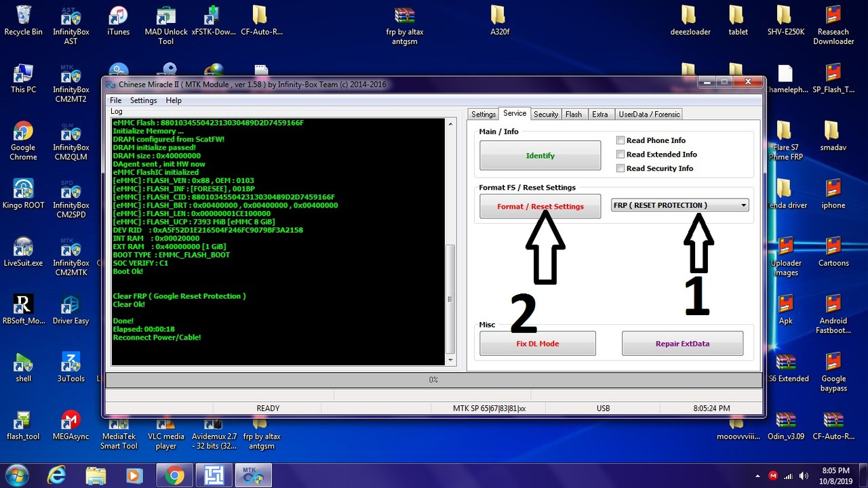Select the Service tab
Viewport: 868px width, 488px height.
click(x=515, y=113)
